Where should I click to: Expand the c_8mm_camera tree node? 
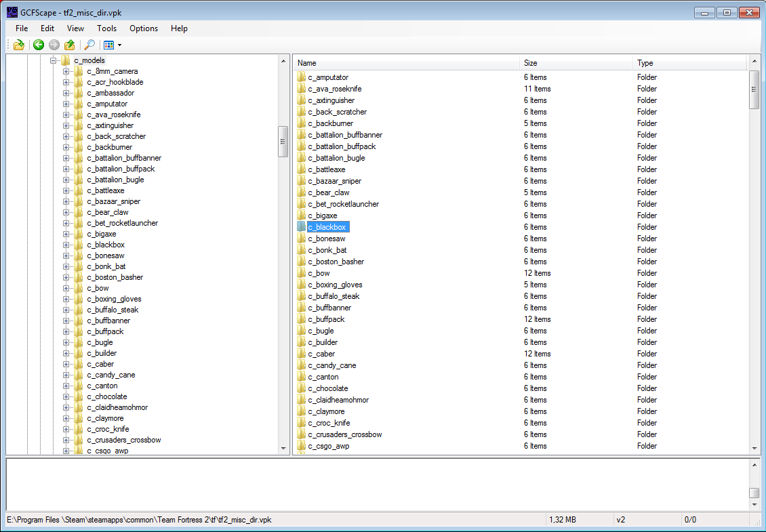(66, 71)
